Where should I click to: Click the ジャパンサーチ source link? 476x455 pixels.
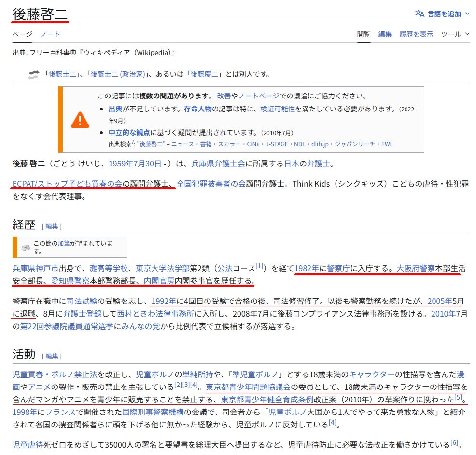pyautogui.click(x=355, y=144)
